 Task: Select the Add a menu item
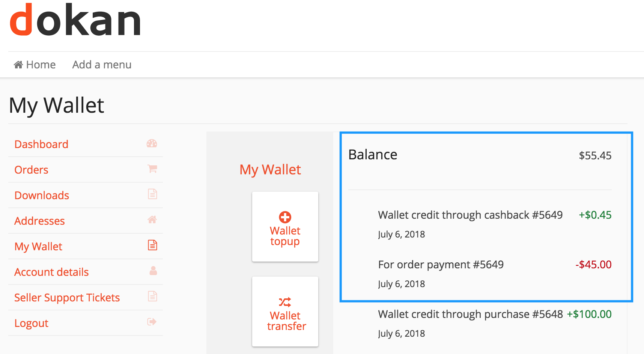[x=102, y=65]
